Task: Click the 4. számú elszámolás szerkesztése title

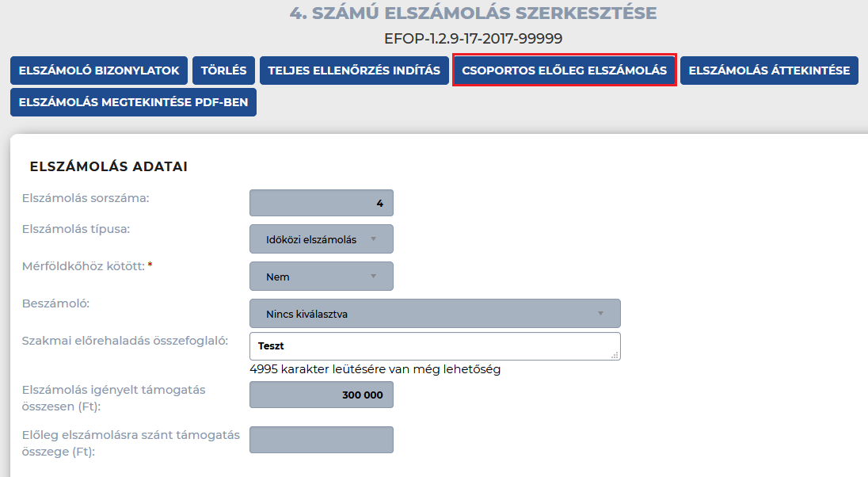Action: [474, 13]
